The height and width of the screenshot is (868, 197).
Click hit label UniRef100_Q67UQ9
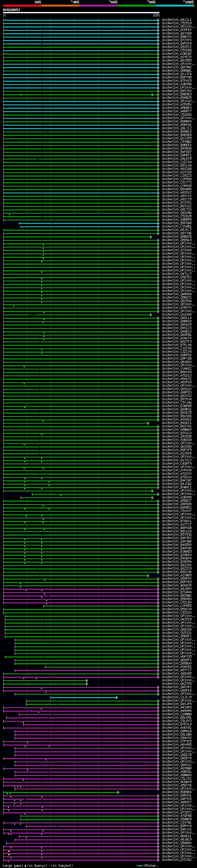(177, 33)
